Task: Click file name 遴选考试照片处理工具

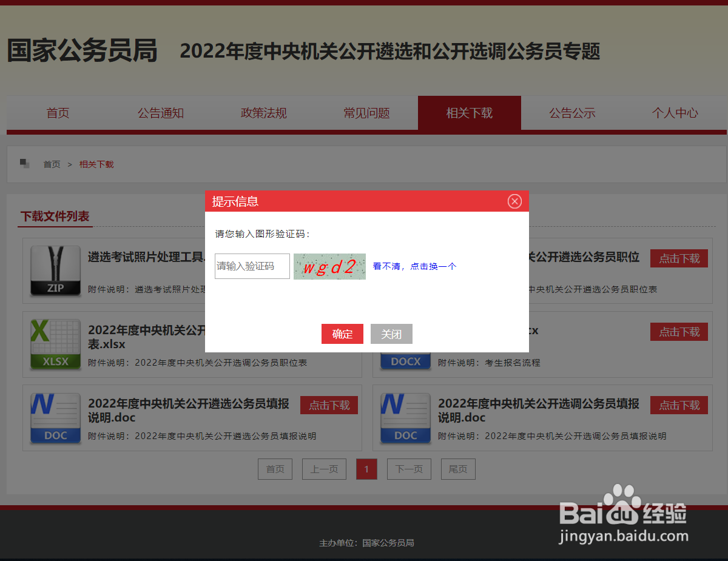Action: (x=146, y=257)
